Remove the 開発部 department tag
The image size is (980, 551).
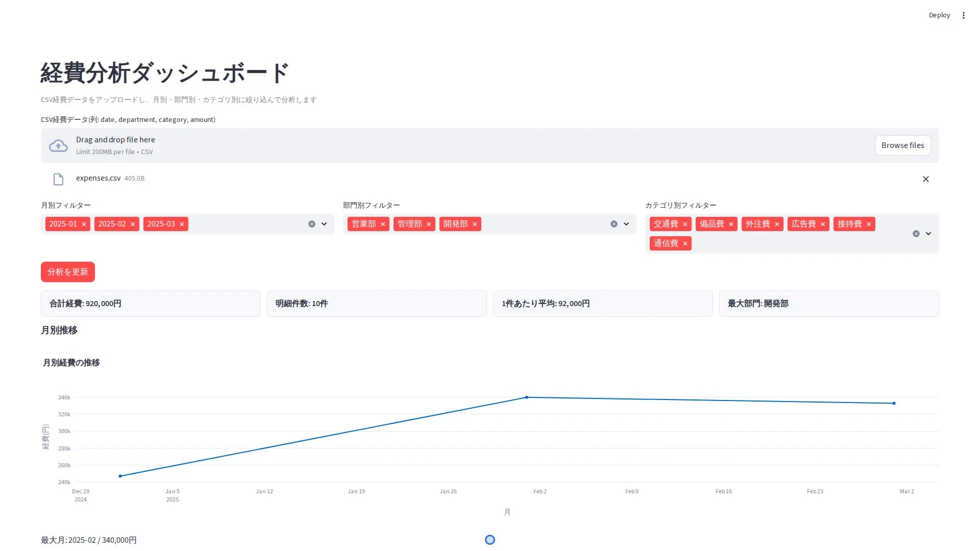[x=475, y=224]
